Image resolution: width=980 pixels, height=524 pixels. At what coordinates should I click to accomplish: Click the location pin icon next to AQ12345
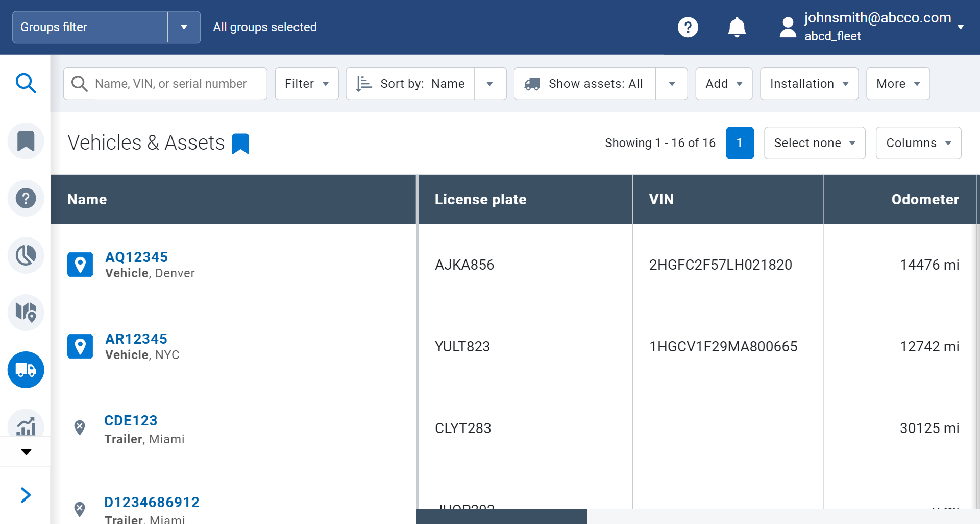(80, 265)
